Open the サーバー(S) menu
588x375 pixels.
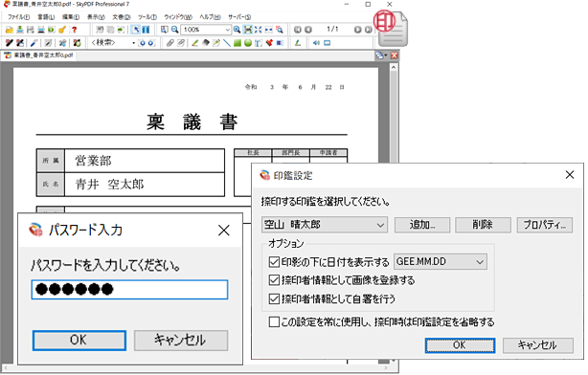pyautogui.click(x=239, y=17)
